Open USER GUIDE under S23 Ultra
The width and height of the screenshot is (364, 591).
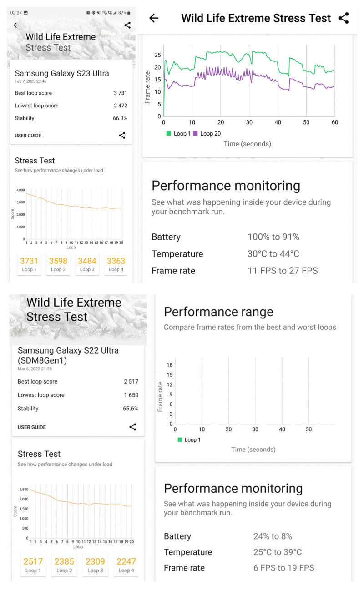point(28,136)
